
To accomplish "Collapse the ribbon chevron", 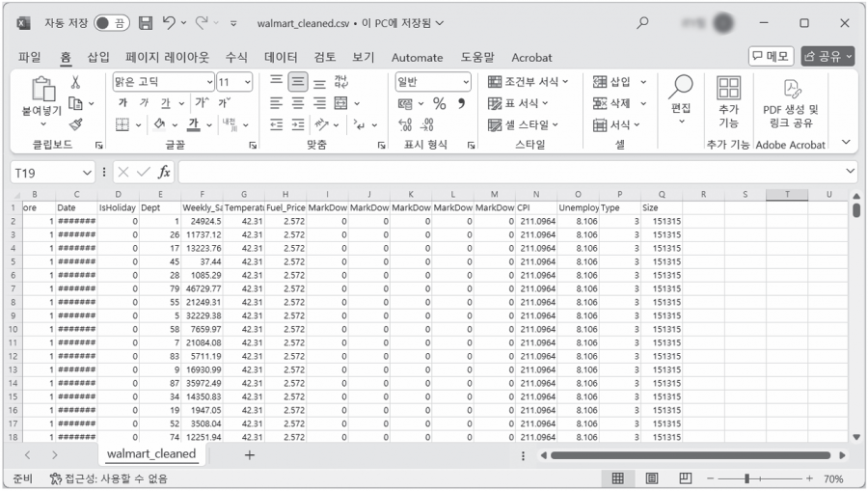I will pos(846,142).
